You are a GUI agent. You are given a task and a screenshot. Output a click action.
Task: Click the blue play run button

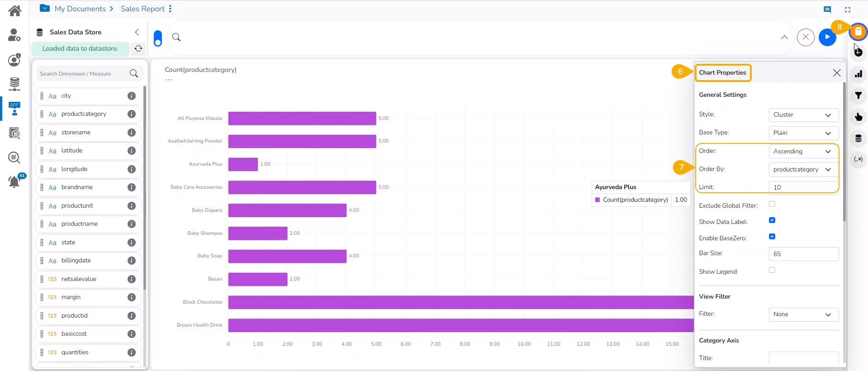pos(827,37)
